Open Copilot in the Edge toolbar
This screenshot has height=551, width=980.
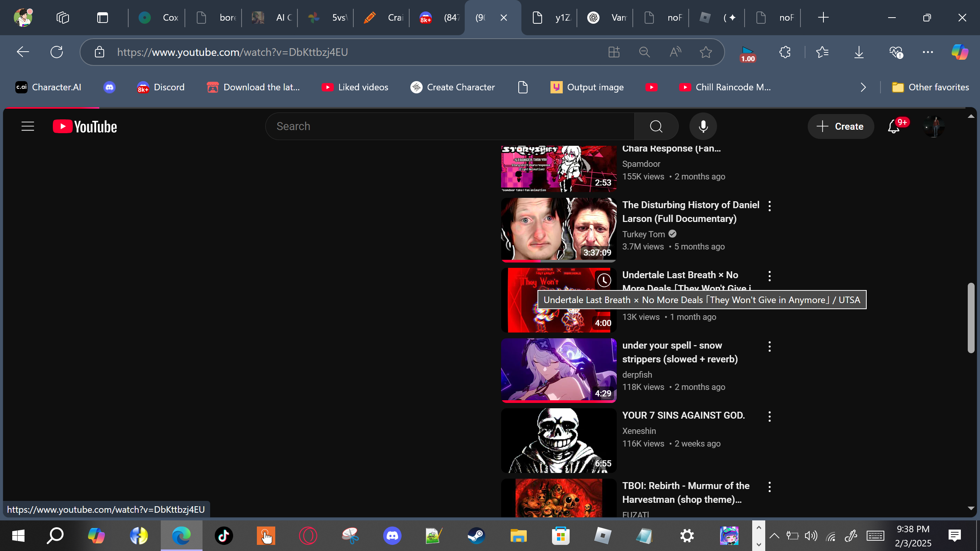point(960,52)
